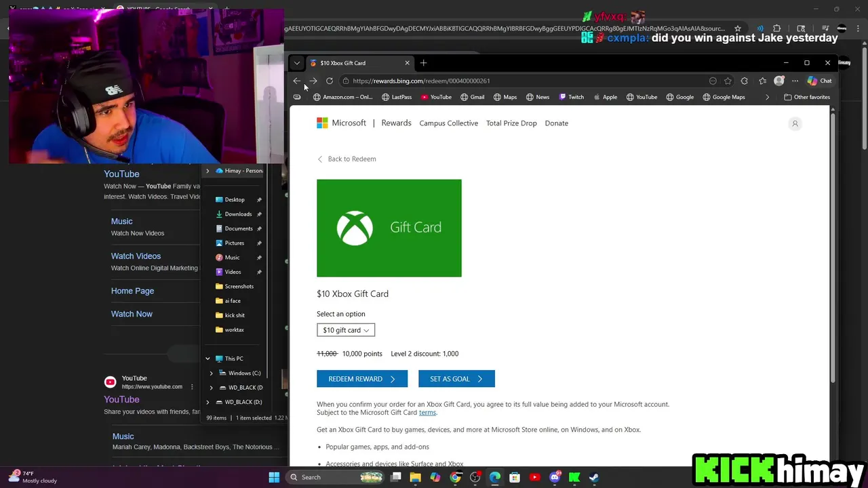
Task: Open the Google Maps bookmark
Action: tap(724, 97)
